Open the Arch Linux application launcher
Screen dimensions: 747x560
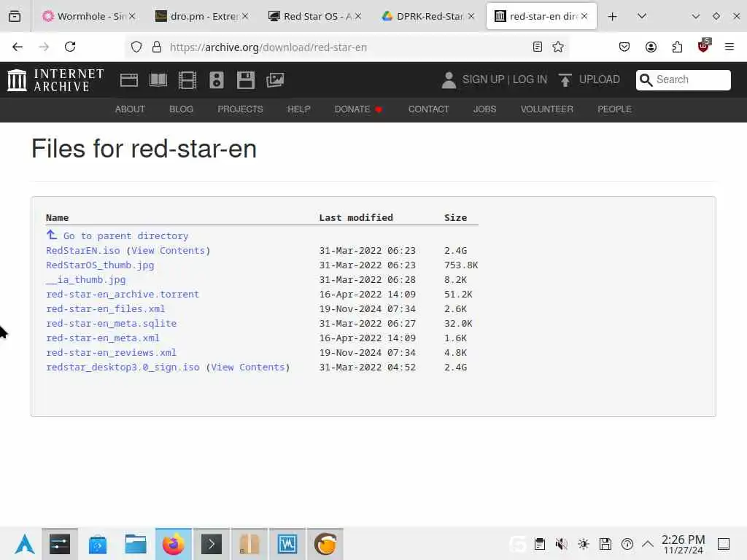click(24, 544)
